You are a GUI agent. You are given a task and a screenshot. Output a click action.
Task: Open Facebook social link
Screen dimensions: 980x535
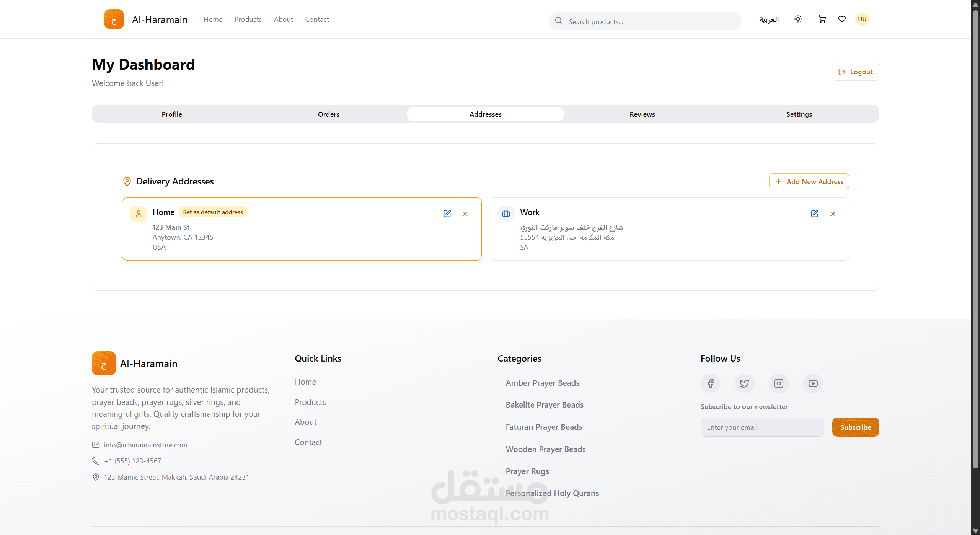[x=710, y=383]
